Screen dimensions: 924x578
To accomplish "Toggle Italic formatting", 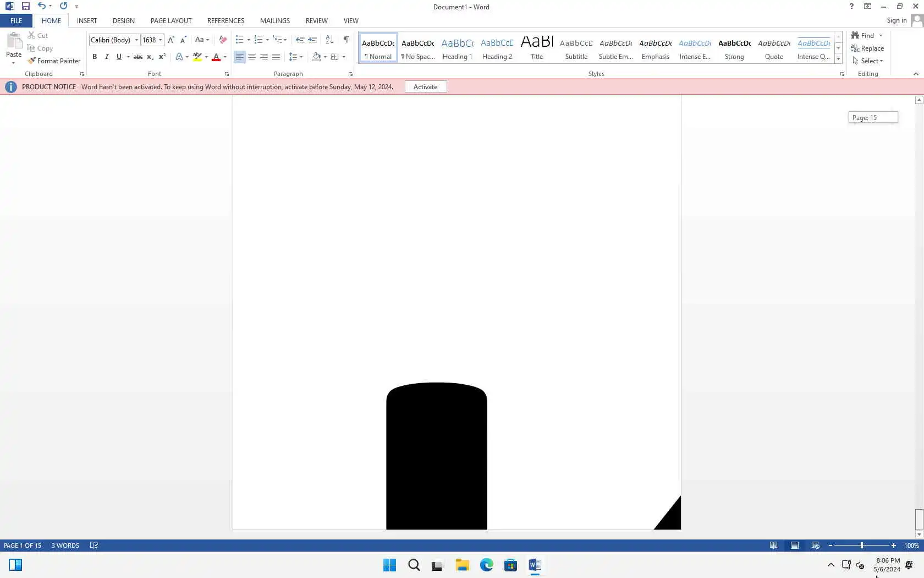I will tap(107, 57).
